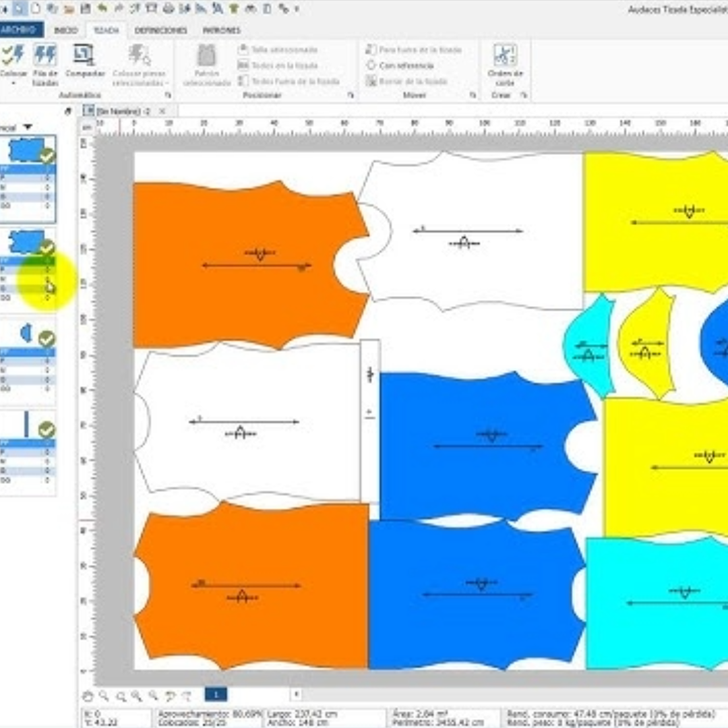This screenshot has width=728, height=728.
Task: Toggle checkmark on the half-circle collar piece
Action: (x=47, y=338)
